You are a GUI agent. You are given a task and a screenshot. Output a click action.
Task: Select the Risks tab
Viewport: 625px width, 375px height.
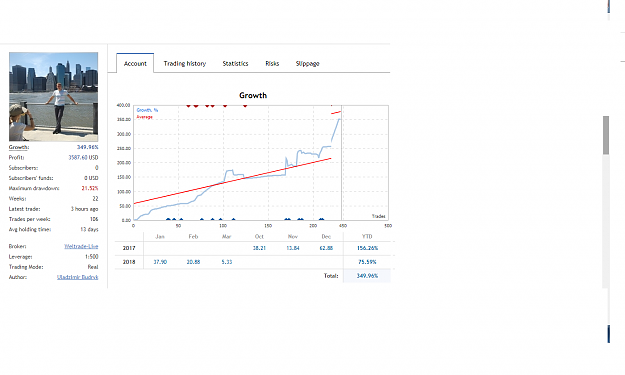pos(272,63)
